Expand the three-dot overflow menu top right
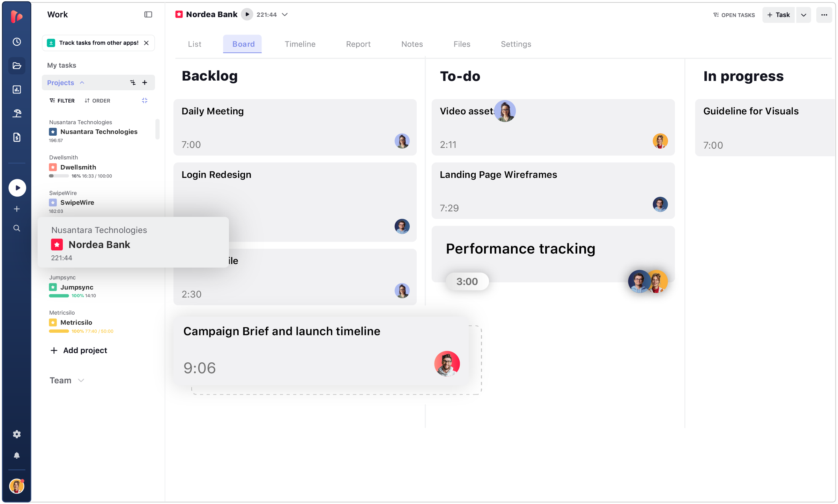Viewport: 838px width, 504px height. tap(824, 15)
